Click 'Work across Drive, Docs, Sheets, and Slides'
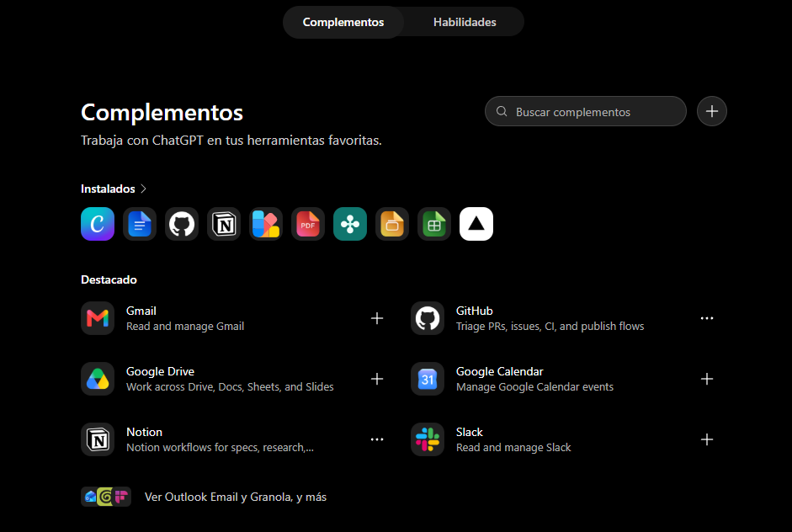This screenshot has height=532, width=792. point(230,387)
